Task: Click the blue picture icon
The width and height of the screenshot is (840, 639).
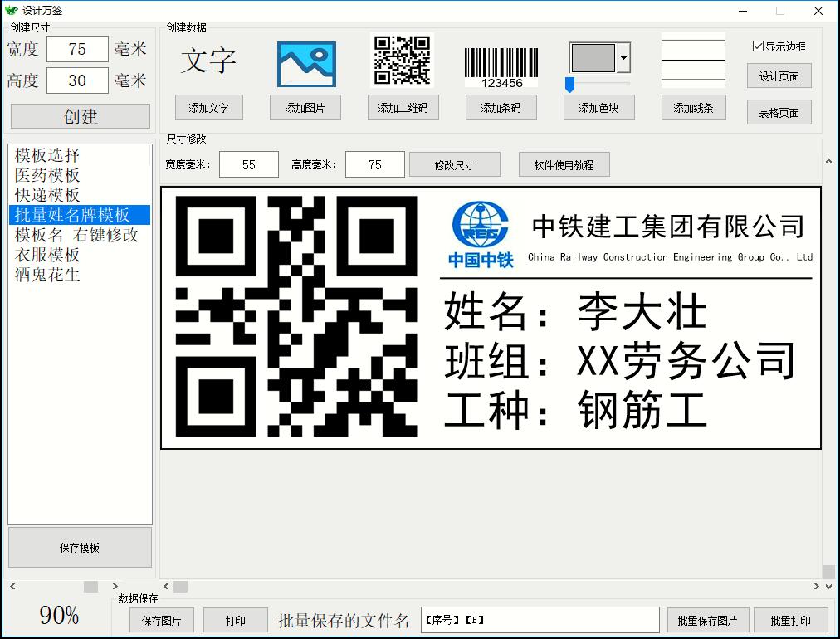Action: click(306, 64)
